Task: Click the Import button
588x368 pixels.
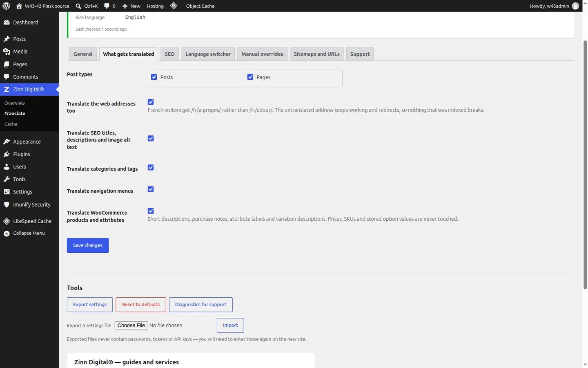Action: (x=230, y=325)
